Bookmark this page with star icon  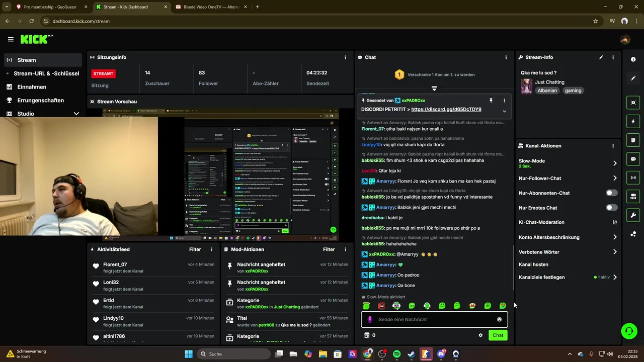coord(596,21)
